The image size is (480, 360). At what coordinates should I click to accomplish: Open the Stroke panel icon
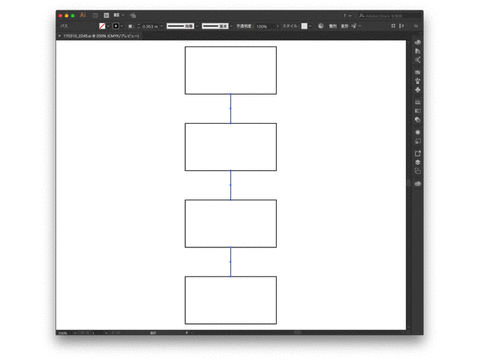[x=418, y=102]
